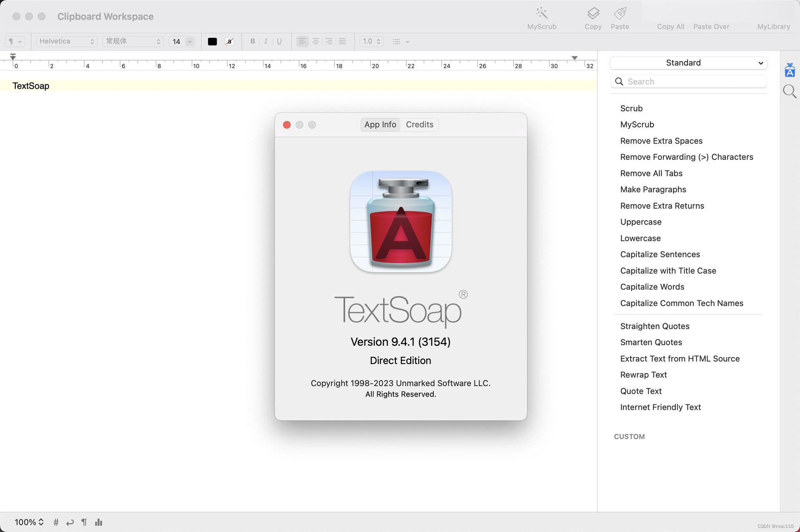Image resolution: width=800 pixels, height=532 pixels.
Task: Align text right
Action: click(329, 41)
